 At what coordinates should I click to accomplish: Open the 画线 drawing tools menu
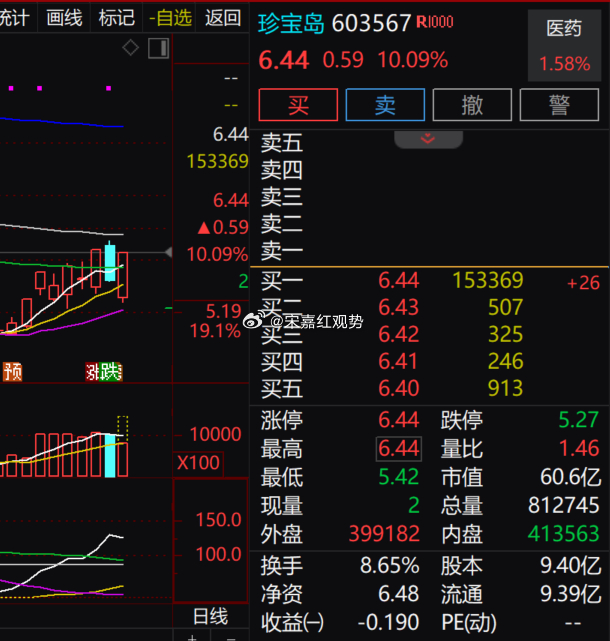click(x=64, y=18)
